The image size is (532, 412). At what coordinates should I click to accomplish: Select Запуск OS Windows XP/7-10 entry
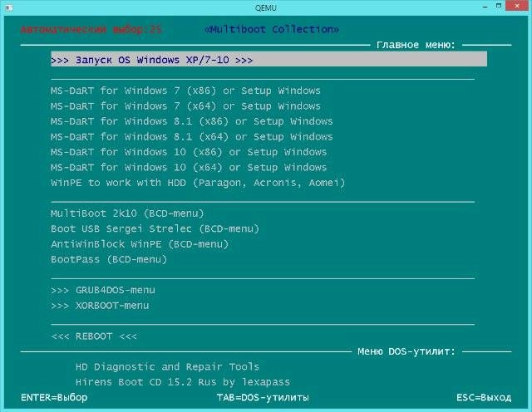click(x=268, y=59)
